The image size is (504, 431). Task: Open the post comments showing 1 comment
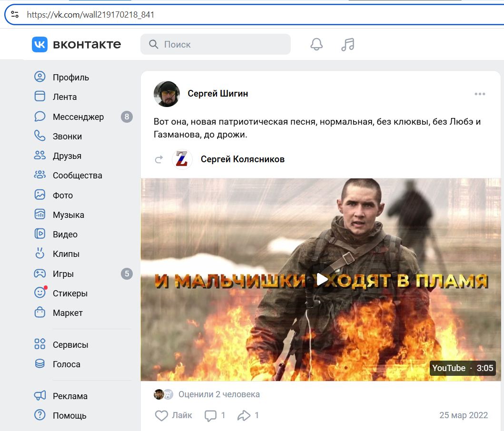[214, 415]
